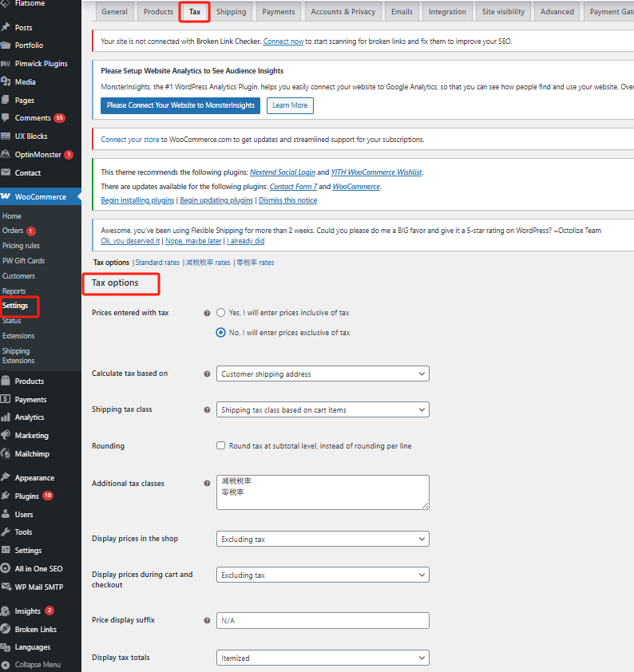The image size is (634, 672).
Task: Click the Plugins plug icon
Action: point(6,496)
